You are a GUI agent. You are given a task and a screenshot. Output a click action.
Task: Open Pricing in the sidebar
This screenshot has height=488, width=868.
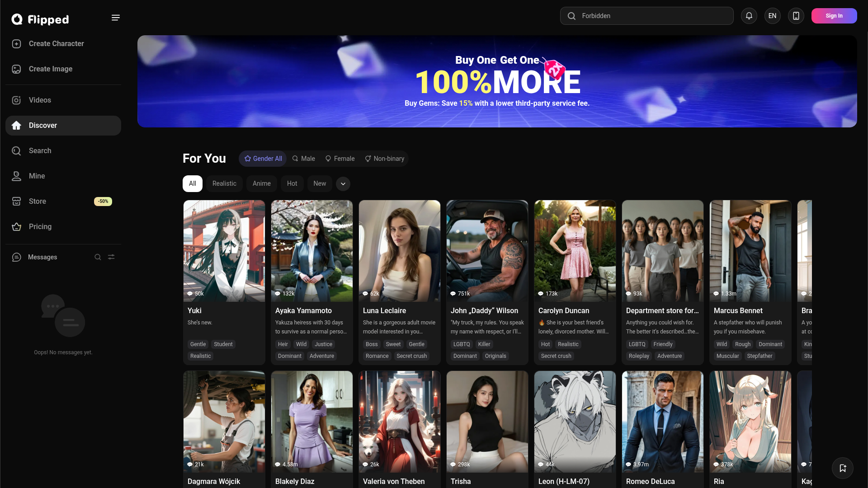pos(63,227)
